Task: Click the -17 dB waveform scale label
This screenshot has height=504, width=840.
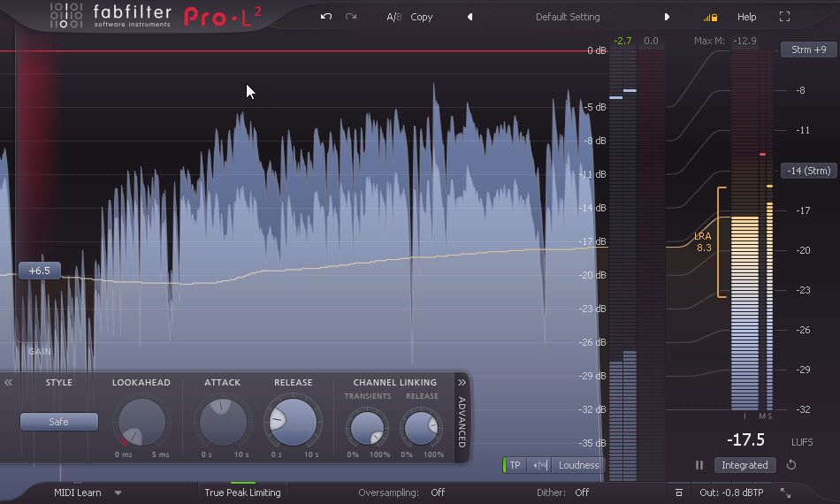Action: pos(592,241)
